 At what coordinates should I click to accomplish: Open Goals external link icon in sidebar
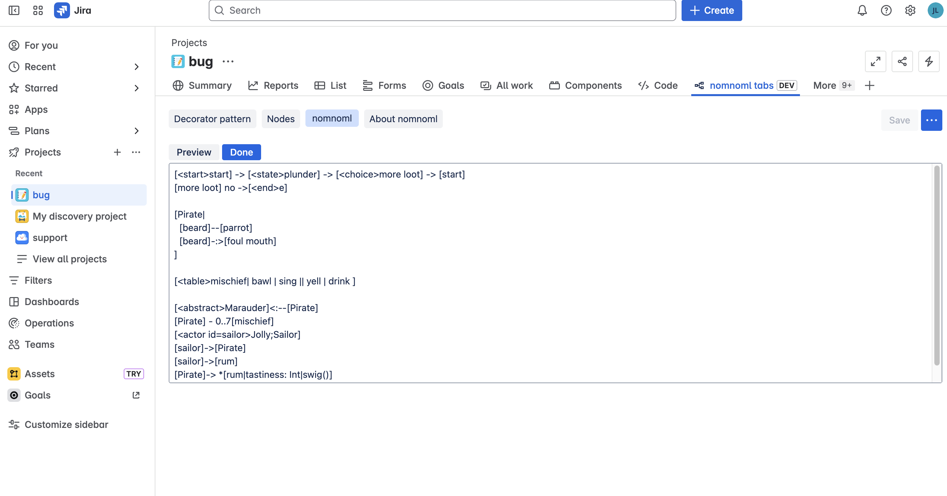coord(136,395)
